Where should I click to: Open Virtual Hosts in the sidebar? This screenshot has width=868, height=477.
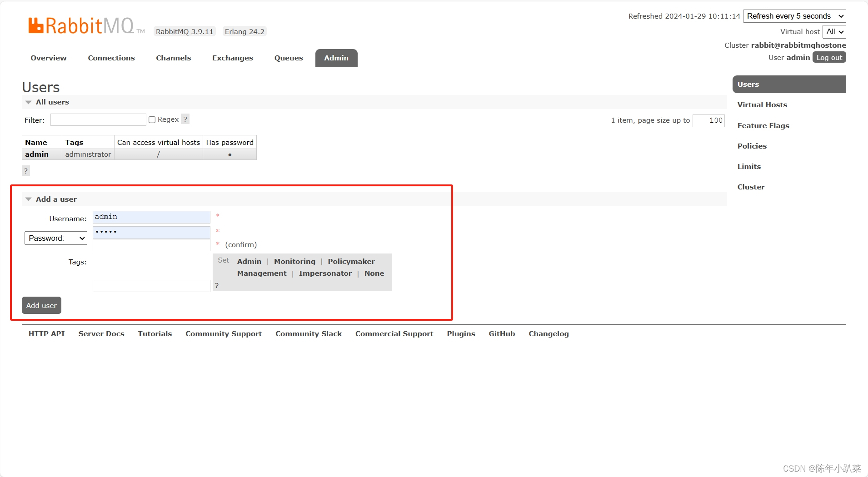pyautogui.click(x=762, y=105)
